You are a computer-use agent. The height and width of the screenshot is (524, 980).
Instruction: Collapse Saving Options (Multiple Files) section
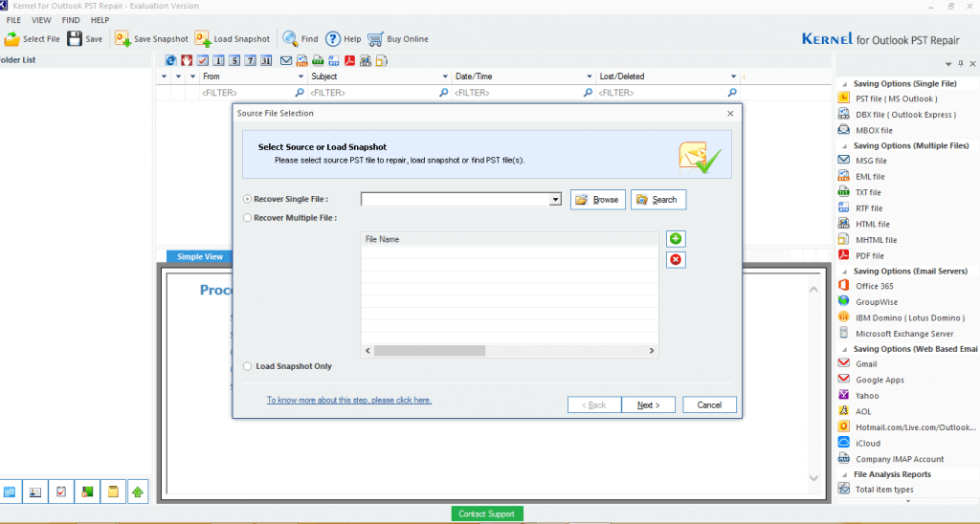pos(845,145)
